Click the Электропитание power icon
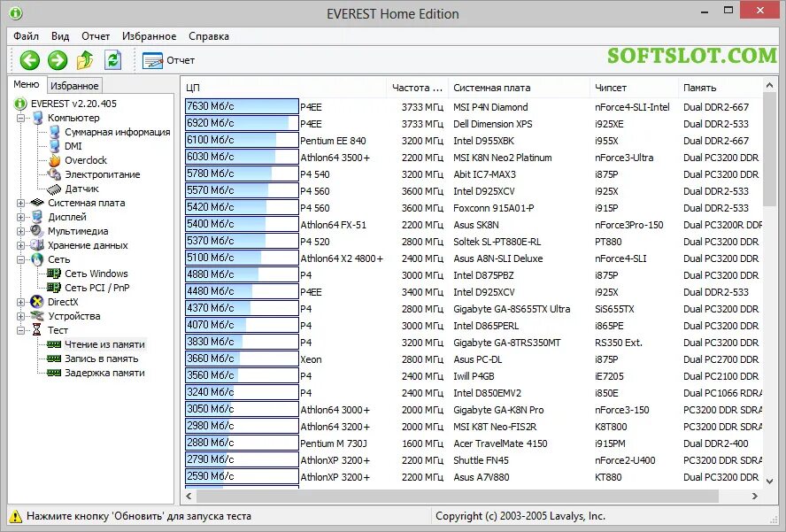 coord(54,174)
